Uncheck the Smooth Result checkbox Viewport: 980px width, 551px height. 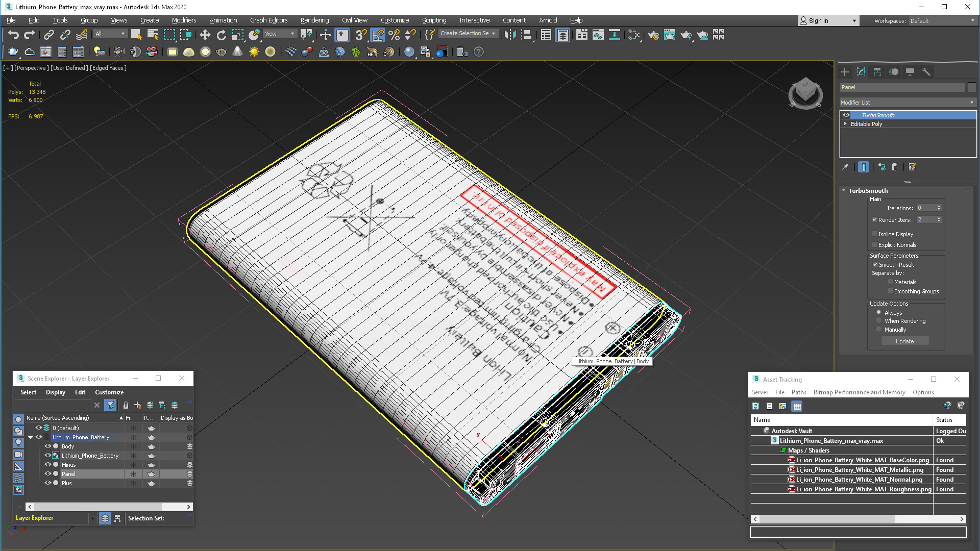(x=875, y=265)
